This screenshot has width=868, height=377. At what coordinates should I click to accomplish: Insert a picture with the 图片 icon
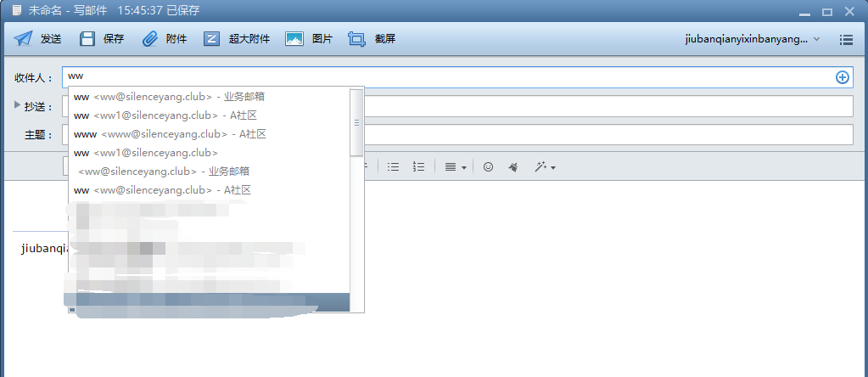294,39
